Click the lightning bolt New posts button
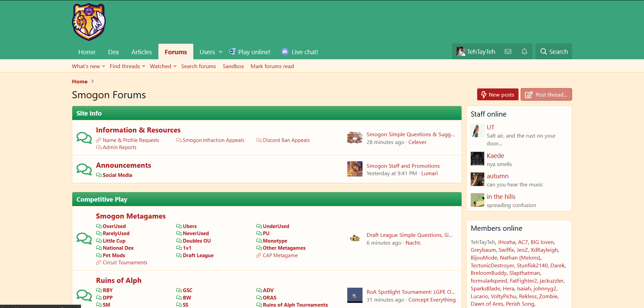Image resolution: width=644 pixels, height=308 pixels. click(497, 95)
